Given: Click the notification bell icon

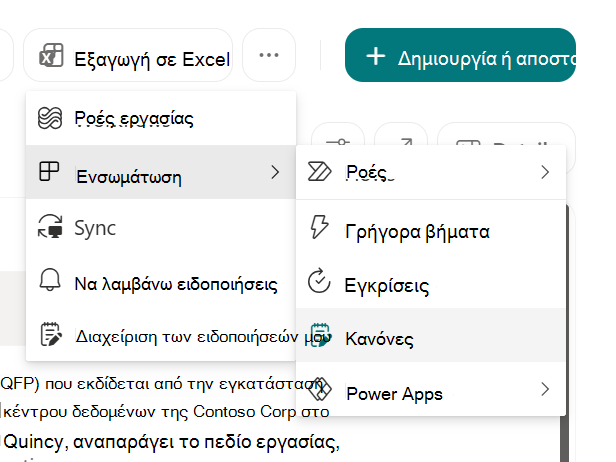Looking at the screenshot, I should point(50,280).
